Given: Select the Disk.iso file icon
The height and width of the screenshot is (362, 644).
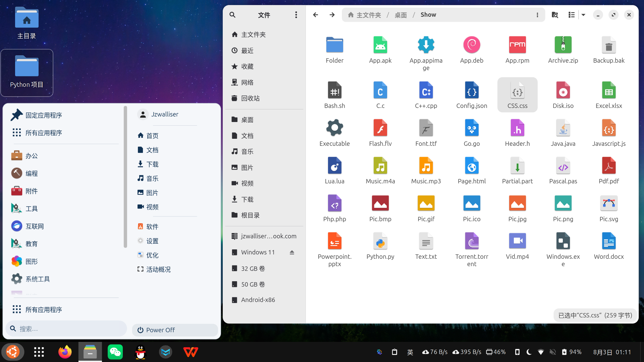Looking at the screenshot, I should (x=563, y=90).
